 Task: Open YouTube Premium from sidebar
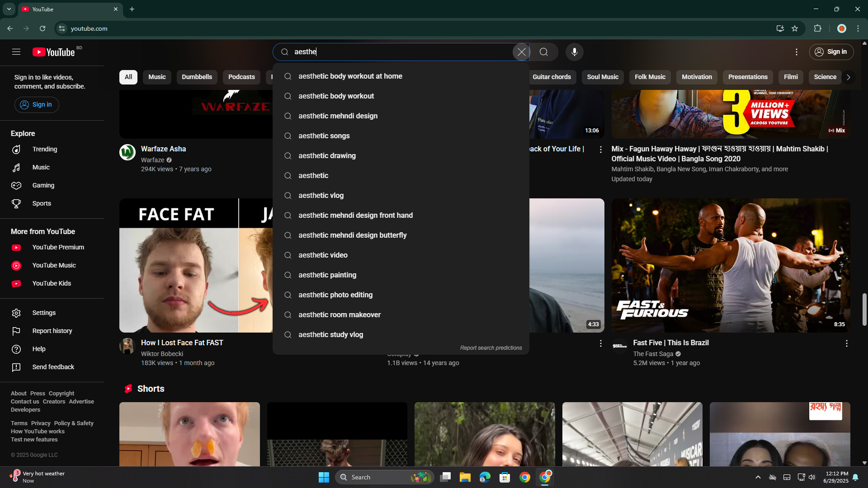52,247
